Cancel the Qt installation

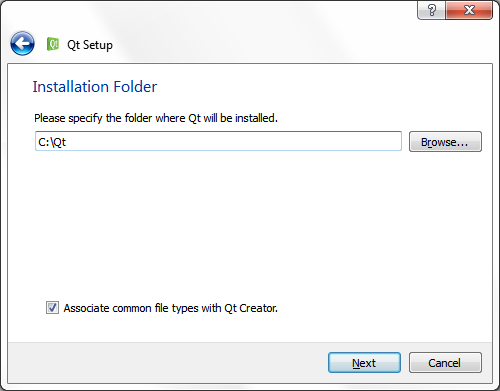pyautogui.click(x=445, y=363)
